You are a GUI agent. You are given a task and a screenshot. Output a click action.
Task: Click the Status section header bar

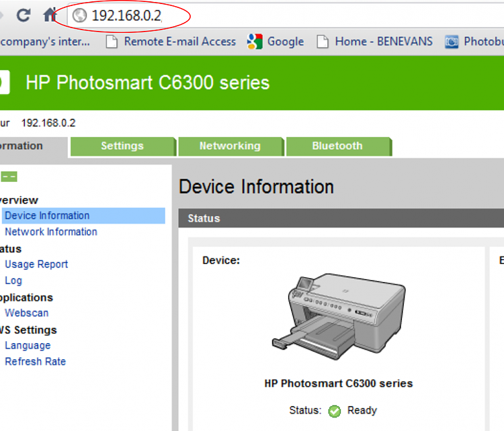[341, 218]
